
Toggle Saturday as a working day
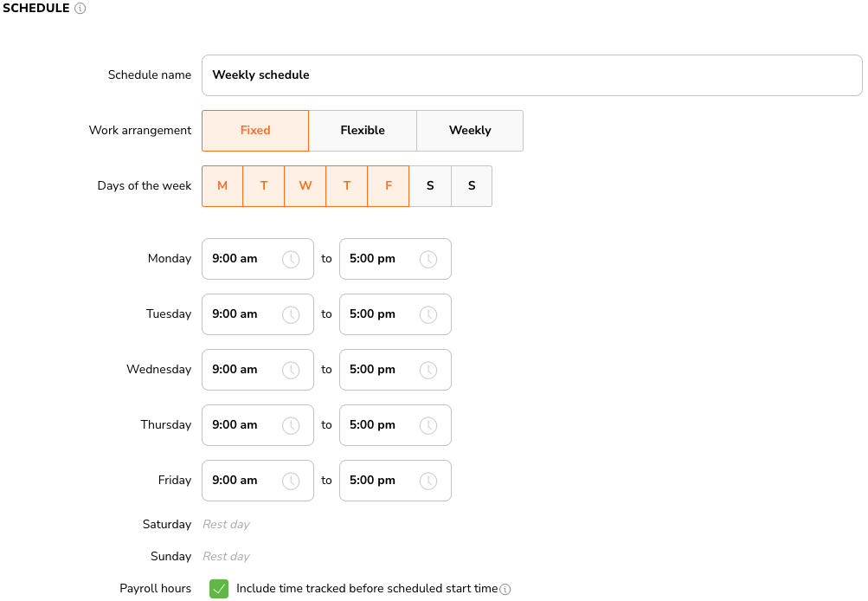430,185
